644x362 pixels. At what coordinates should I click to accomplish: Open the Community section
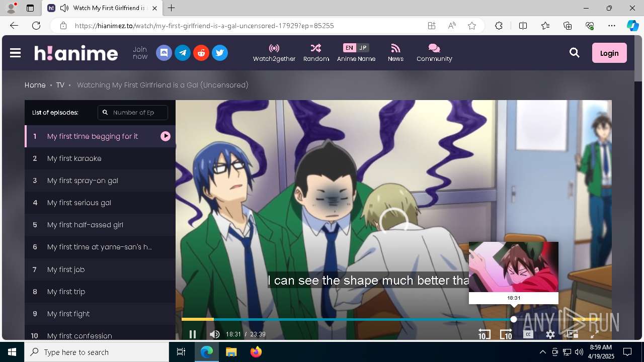434,53
